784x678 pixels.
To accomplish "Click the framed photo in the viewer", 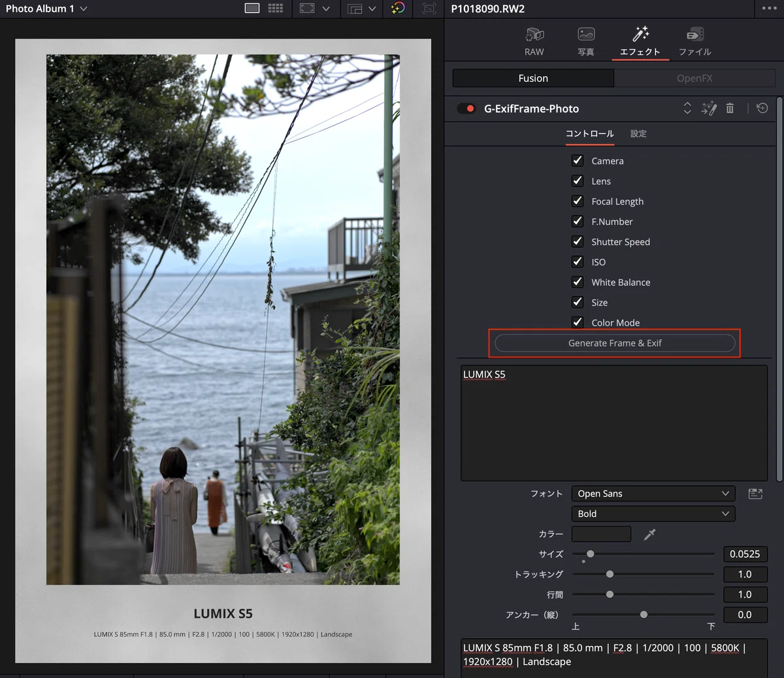I will 223,351.
